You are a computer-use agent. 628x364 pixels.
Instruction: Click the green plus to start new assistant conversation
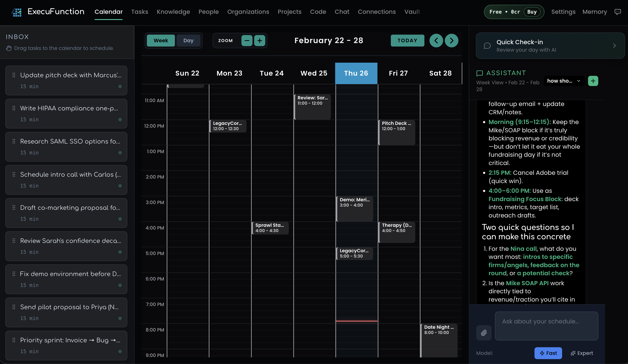point(593,81)
